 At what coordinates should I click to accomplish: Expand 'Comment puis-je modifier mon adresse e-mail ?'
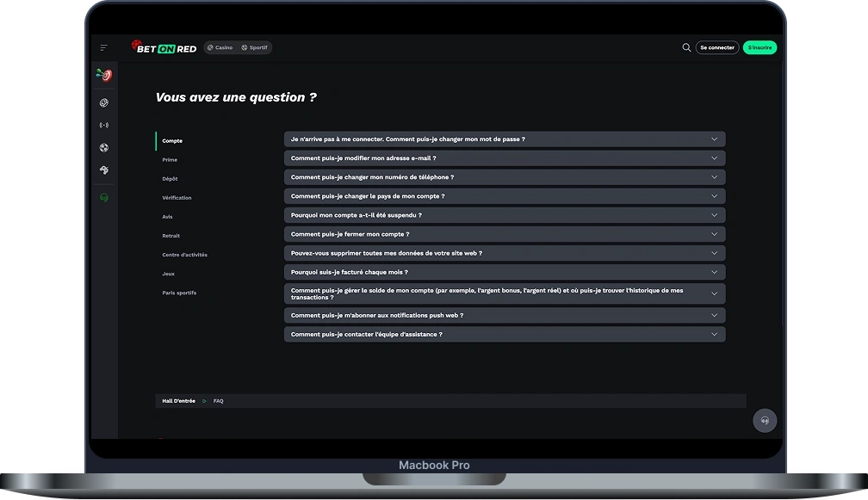505,157
